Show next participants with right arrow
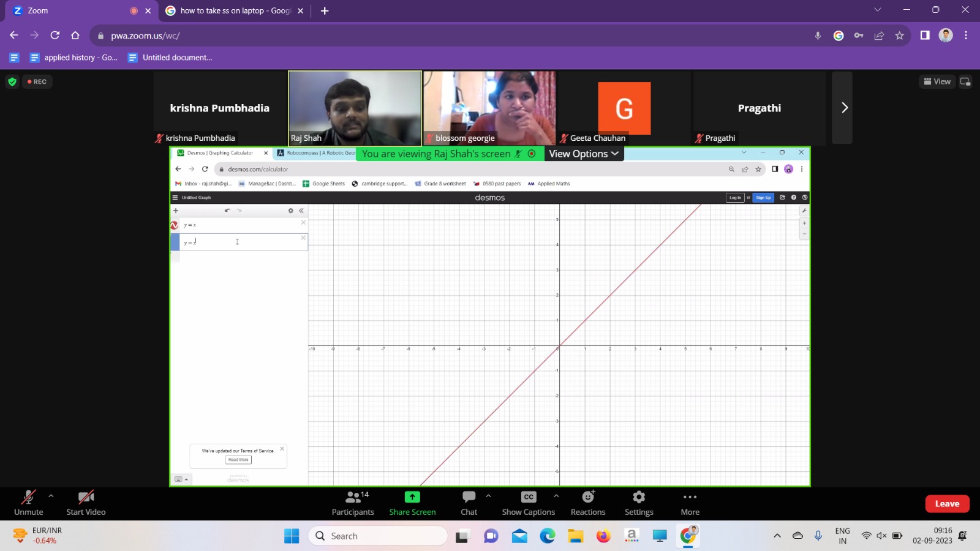This screenshot has height=551, width=980. pyautogui.click(x=844, y=108)
